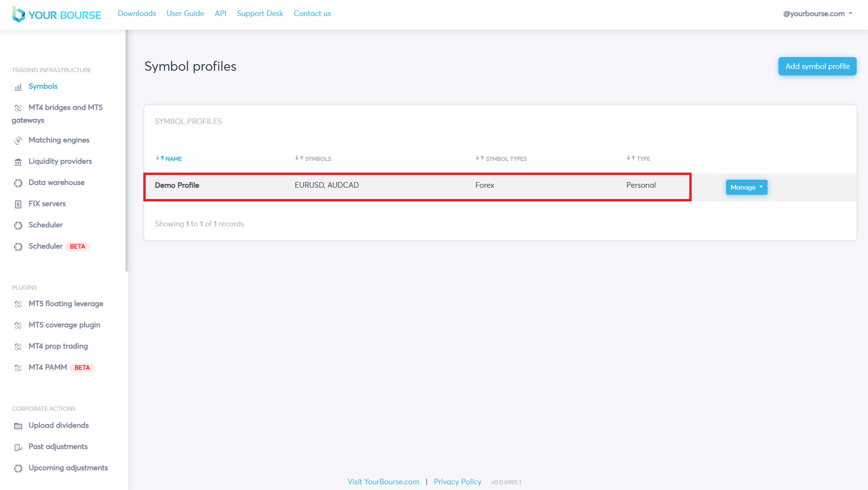
Task: Sort table by Symbols column
Action: (x=313, y=158)
